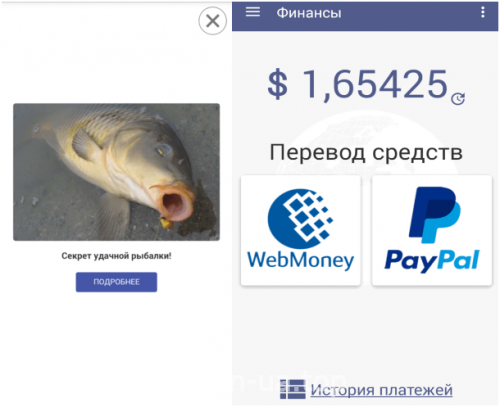The width and height of the screenshot is (500, 407).
Task: Click the carp's open mouth in the ad
Action: click(x=176, y=204)
